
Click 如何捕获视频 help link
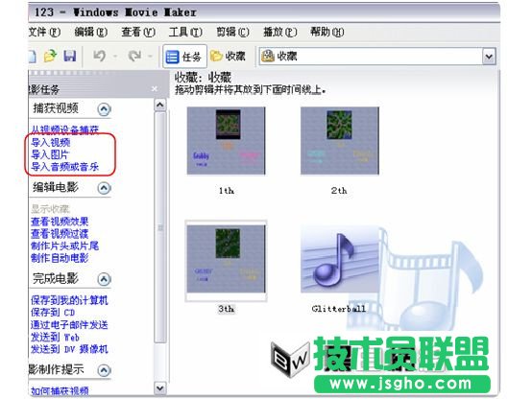60,391
